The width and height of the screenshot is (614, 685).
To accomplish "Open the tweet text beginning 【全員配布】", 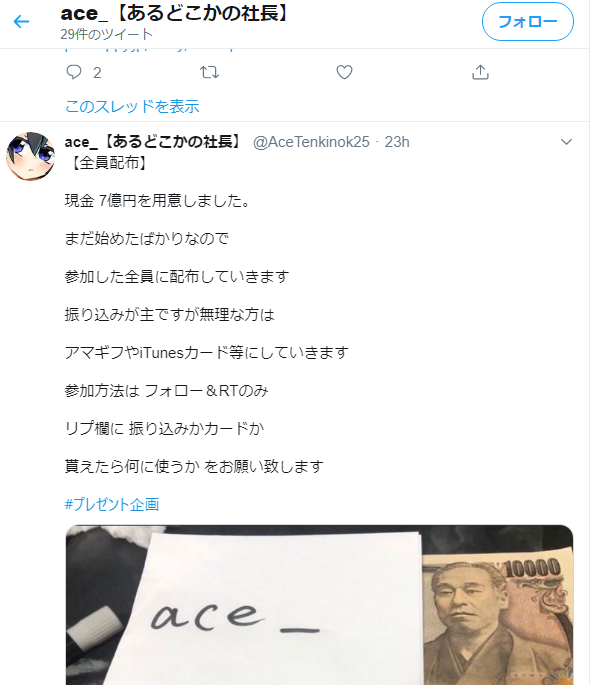I will 207,315.
